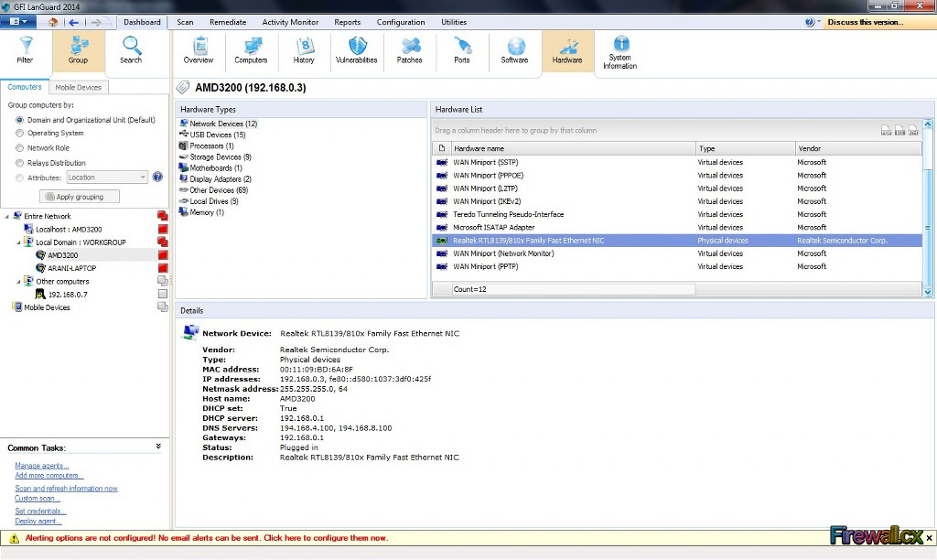Viewport: 937px width, 560px height.
Task: Open the application menu dropdown button
Action: [x=18, y=22]
